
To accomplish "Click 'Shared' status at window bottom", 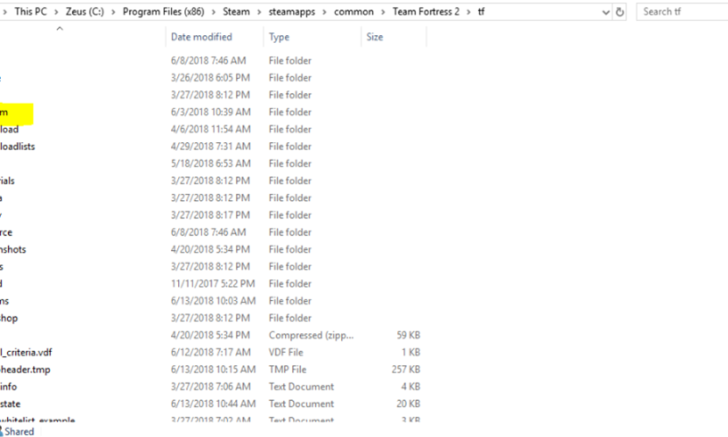I will 17,431.
